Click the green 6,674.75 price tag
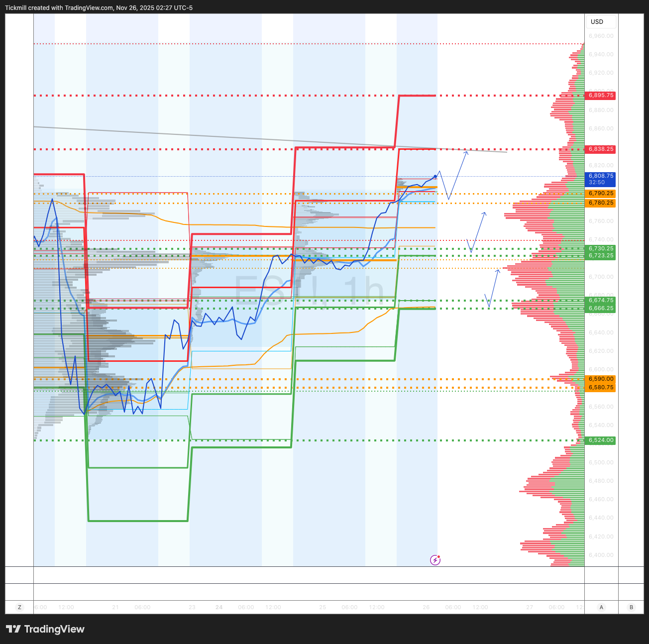This screenshot has height=644, width=649. [601, 301]
